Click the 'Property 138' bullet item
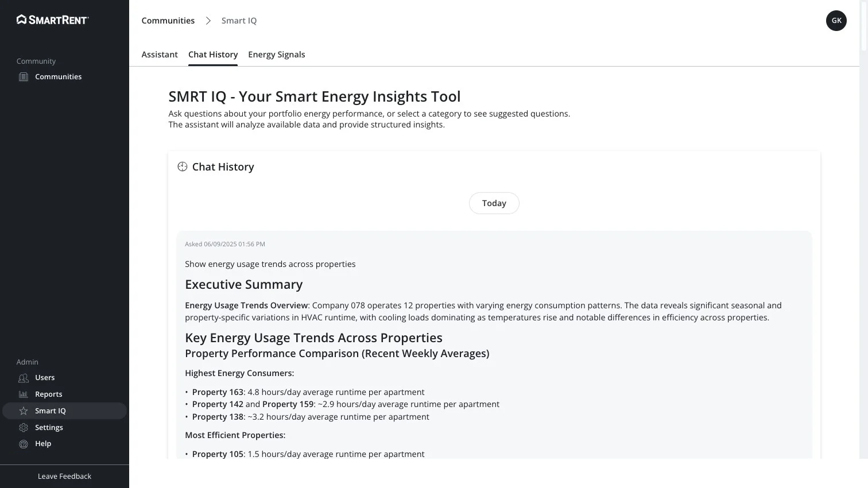 tap(311, 417)
